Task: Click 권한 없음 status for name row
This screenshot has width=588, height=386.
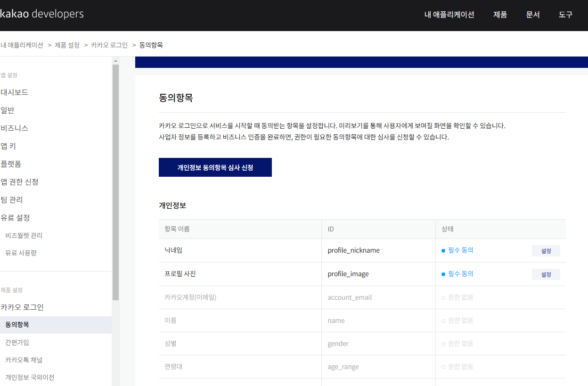Action: pos(457,320)
